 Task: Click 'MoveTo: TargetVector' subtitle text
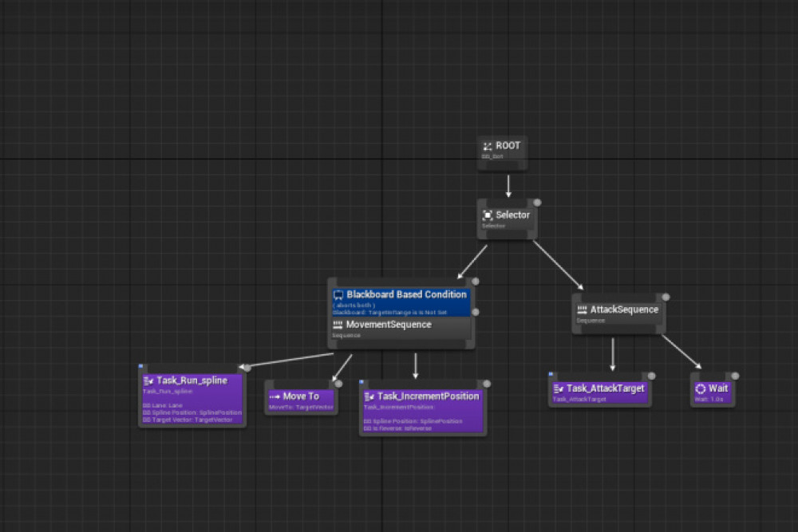[301, 408]
